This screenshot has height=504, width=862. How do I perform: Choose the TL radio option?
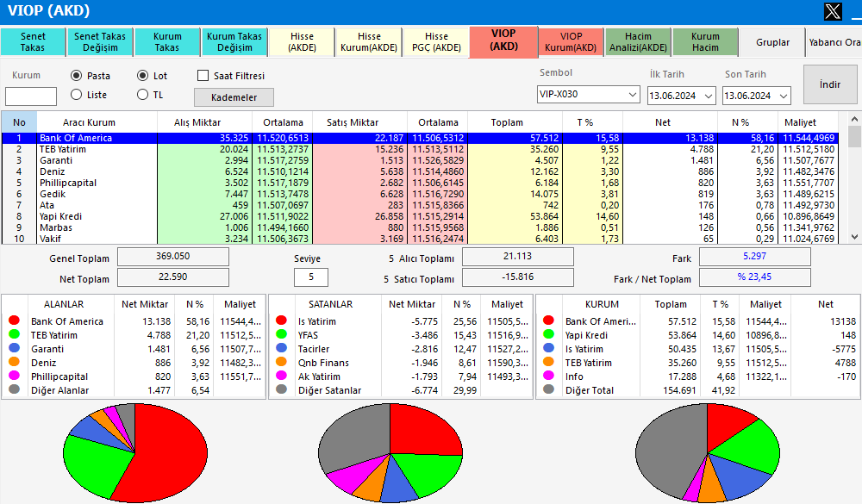[142, 95]
